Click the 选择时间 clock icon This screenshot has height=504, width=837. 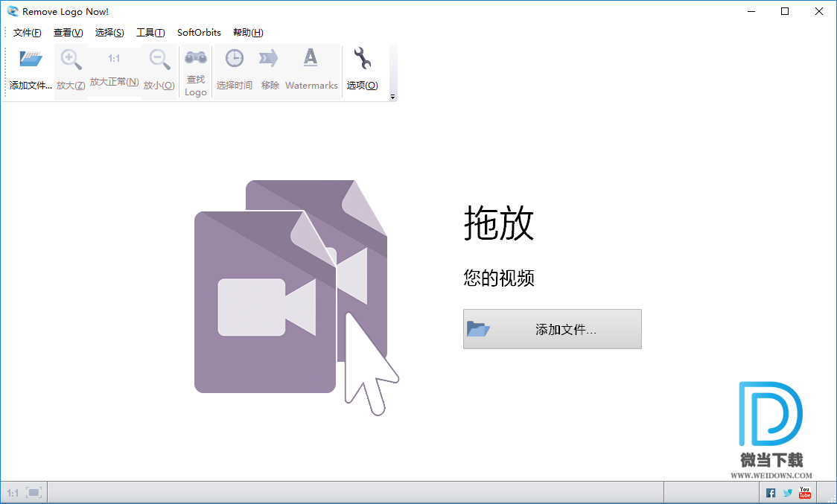point(235,58)
